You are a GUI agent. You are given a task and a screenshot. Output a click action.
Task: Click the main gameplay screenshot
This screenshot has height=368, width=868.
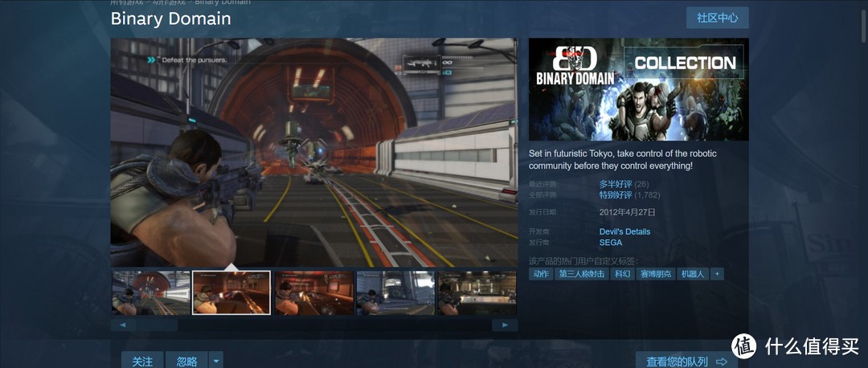point(314,152)
